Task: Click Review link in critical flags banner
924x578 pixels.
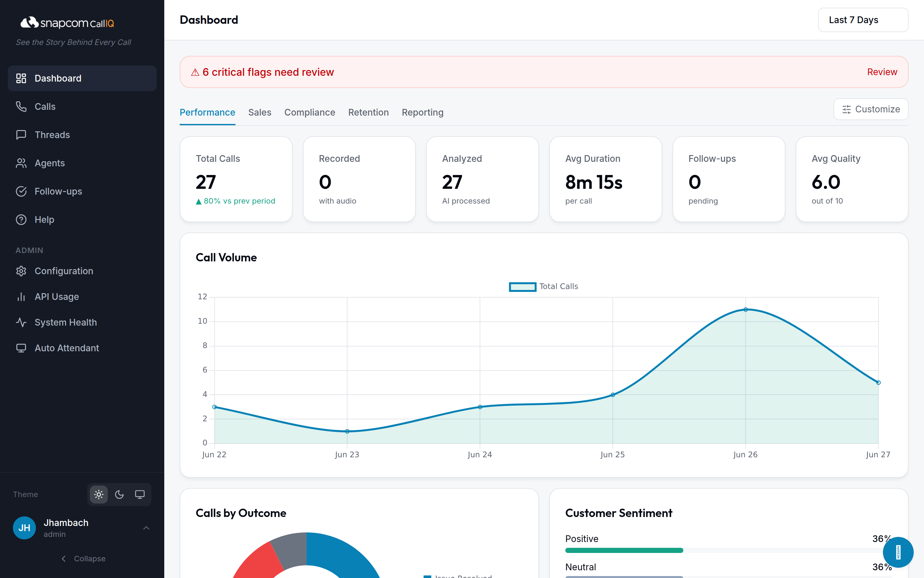Action: pyautogui.click(x=882, y=72)
